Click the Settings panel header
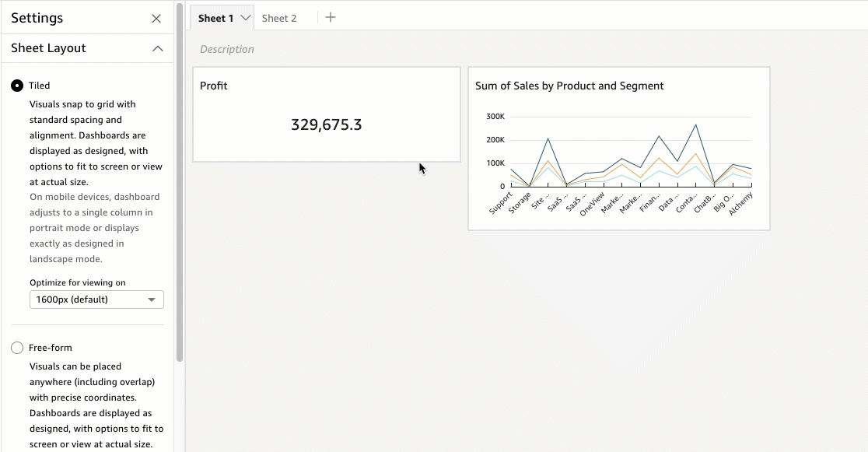Screen dimensions: 868x452 [x=37, y=18]
